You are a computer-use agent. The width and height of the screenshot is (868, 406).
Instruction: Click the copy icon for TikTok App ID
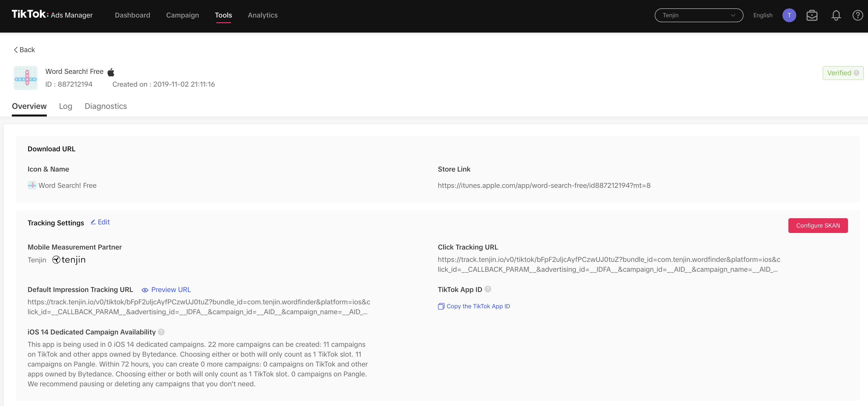point(441,306)
